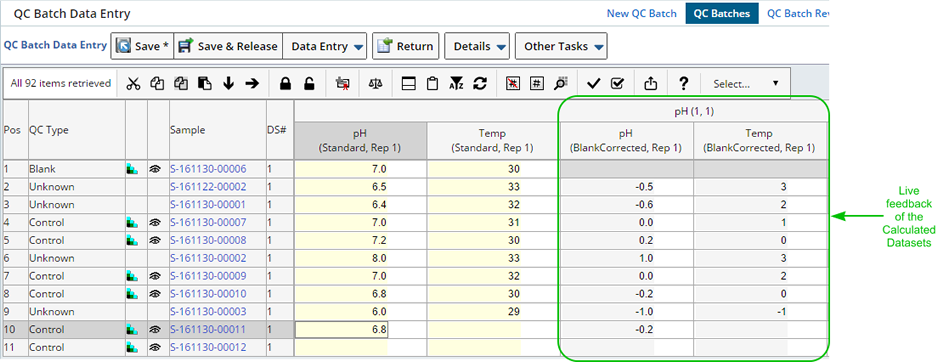Click the open padlock Unlock icon

[x=309, y=84]
